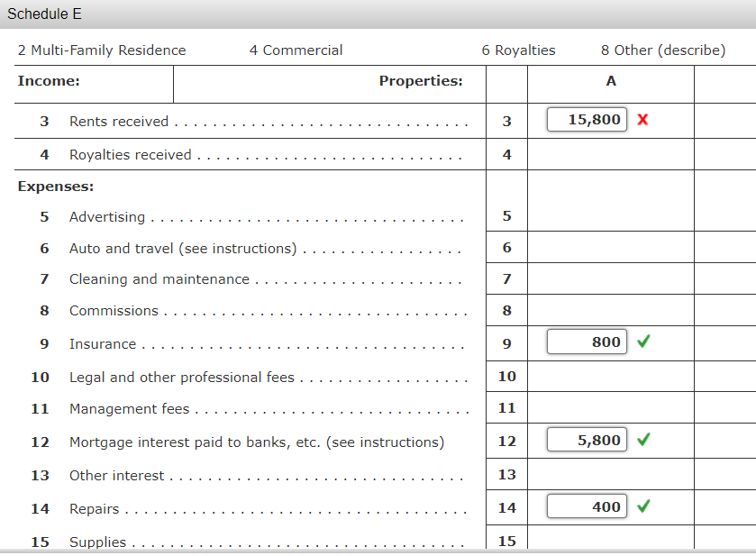Click the Management fees amount cell
The image size is (756, 556).
(611, 407)
